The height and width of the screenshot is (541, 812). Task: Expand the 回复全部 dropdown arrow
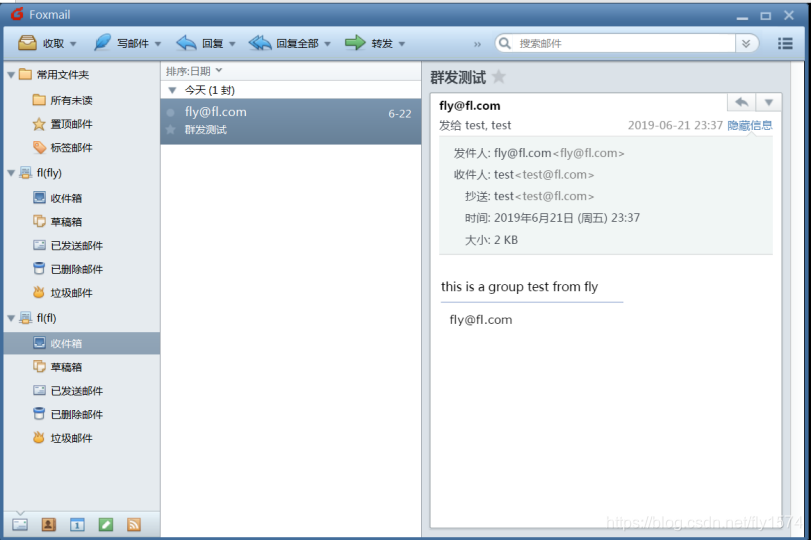[x=327, y=44]
